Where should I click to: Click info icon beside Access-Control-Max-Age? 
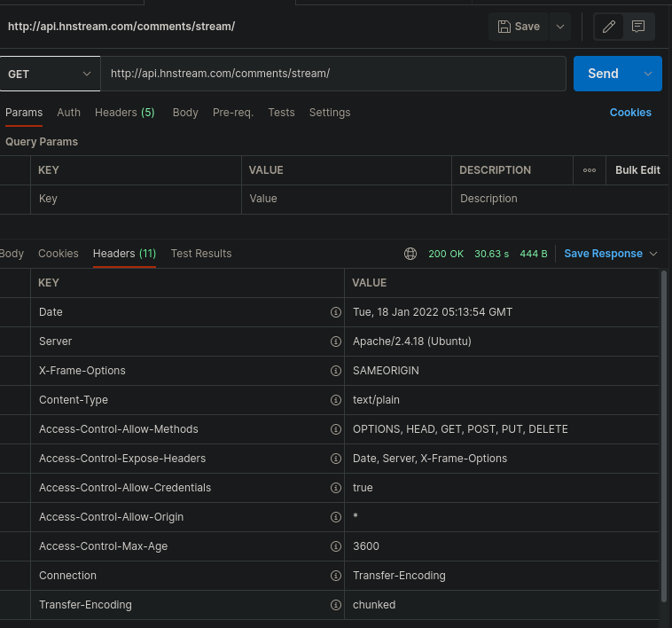click(x=336, y=546)
